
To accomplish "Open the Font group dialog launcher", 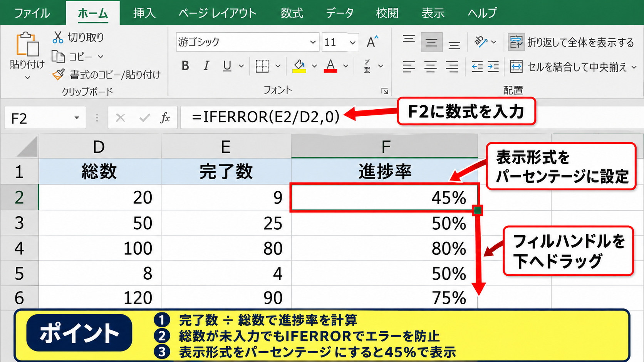I will (384, 91).
